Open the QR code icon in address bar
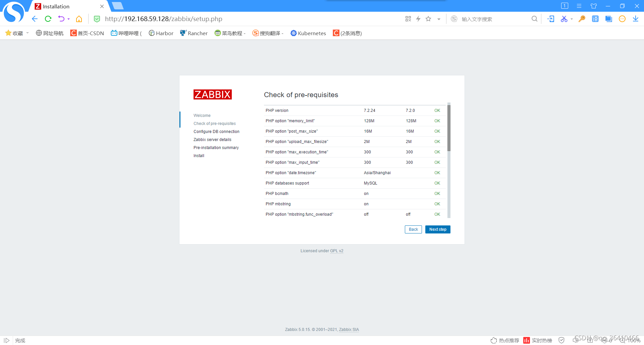The width and height of the screenshot is (644, 345). click(408, 19)
